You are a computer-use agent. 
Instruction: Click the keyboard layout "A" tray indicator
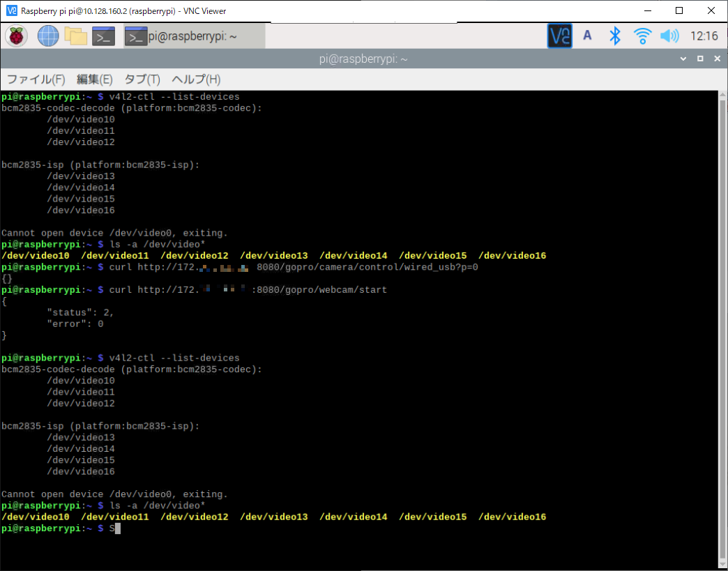pos(587,36)
